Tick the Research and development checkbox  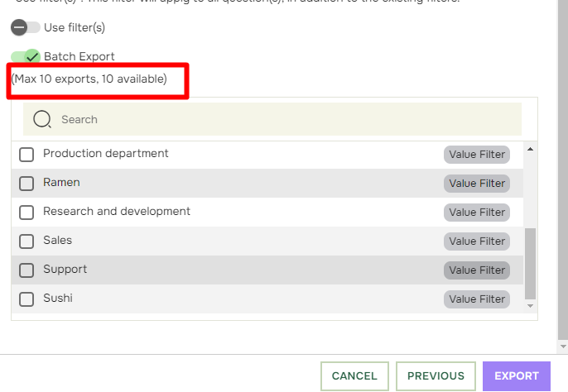pos(26,213)
